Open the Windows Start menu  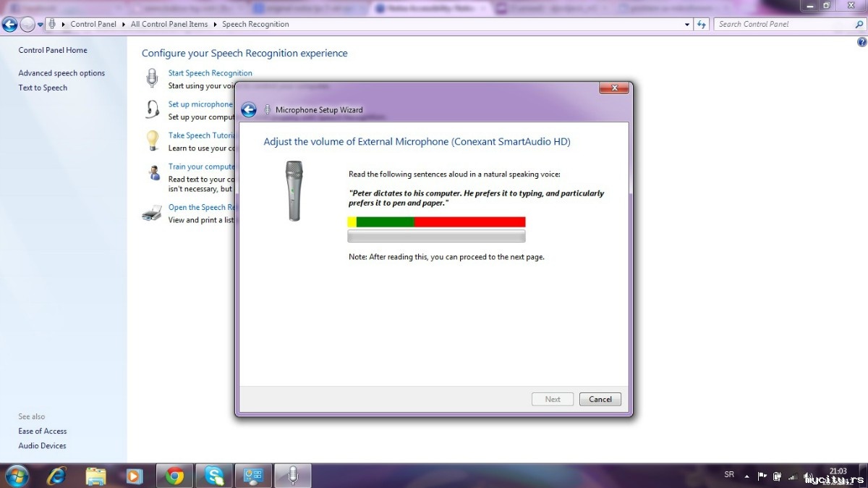pyautogui.click(x=16, y=476)
